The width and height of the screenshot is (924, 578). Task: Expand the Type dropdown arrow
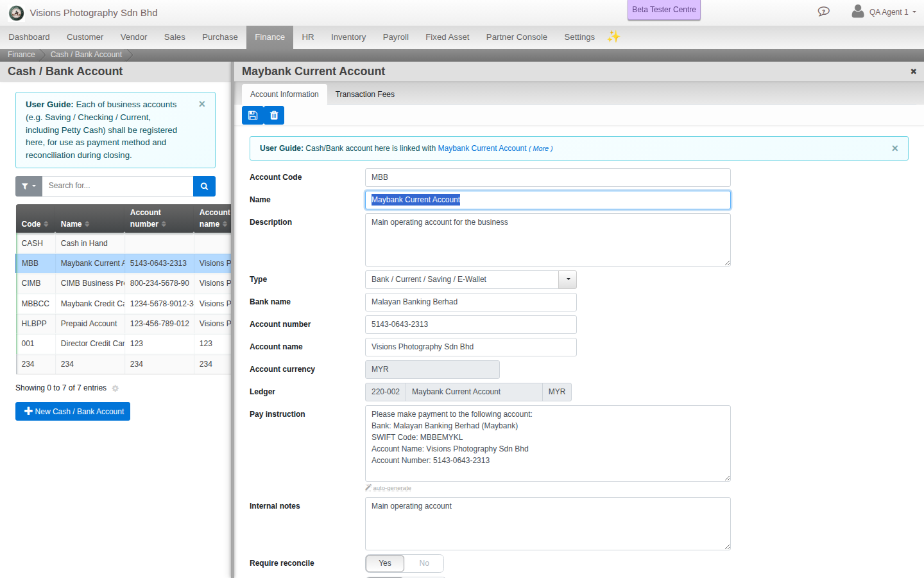tap(568, 279)
